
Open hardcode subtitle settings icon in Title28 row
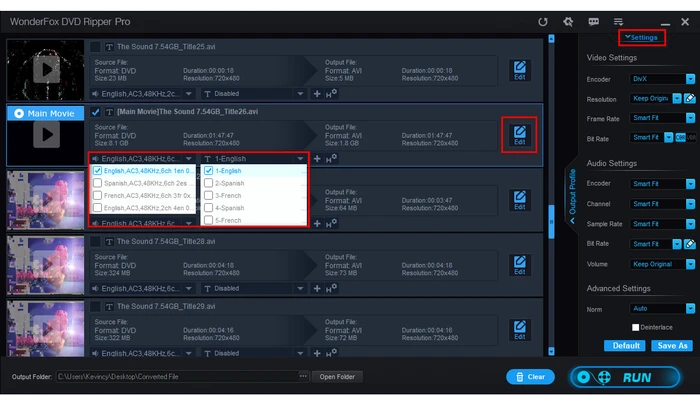[331, 288]
